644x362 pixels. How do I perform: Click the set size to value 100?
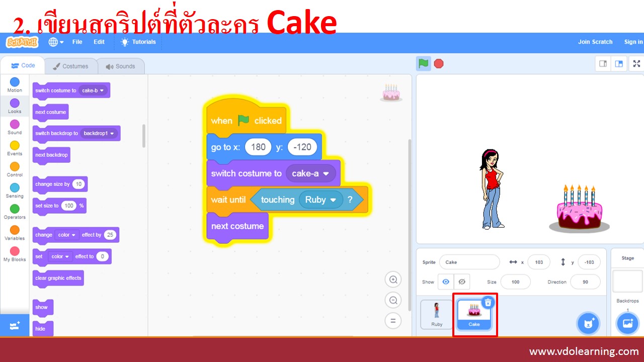pyautogui.click(x=69, y=206)
